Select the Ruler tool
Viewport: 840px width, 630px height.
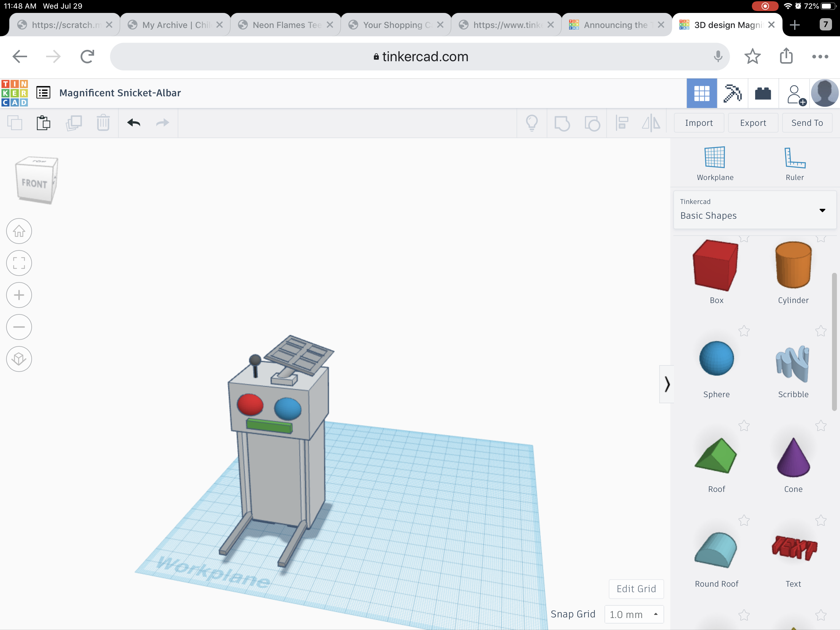pyautogui.click(x=794, y=163)
